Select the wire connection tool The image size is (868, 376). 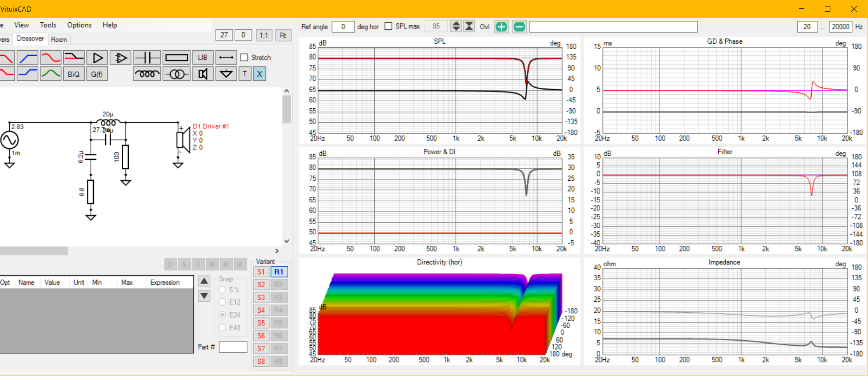226,58
